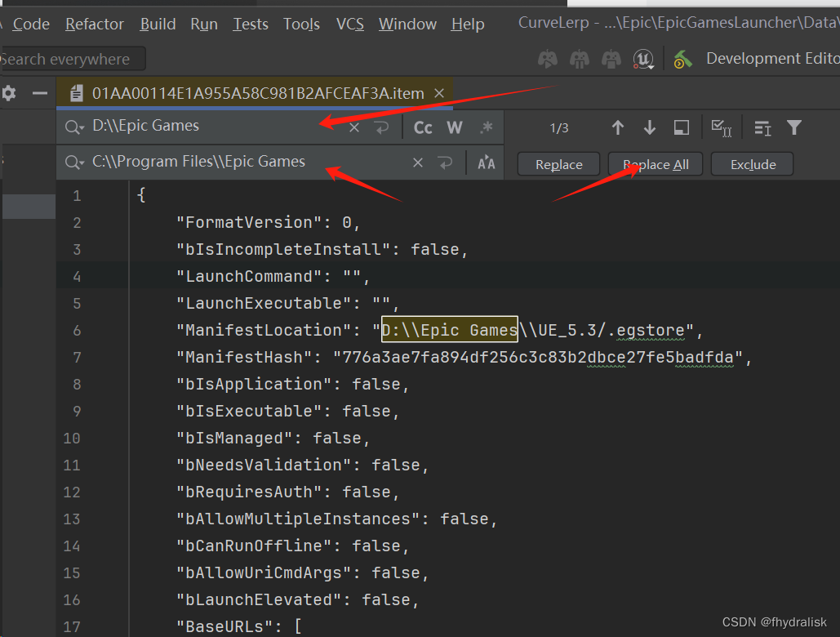Click the first game controller toolbar icon
This screenshot has width=840, height=637.
548,59
